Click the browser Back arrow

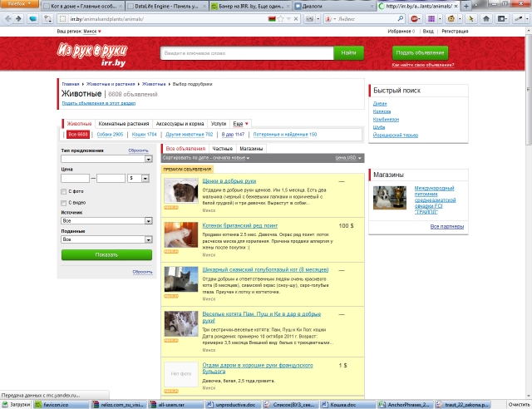[x=8, y=18]
